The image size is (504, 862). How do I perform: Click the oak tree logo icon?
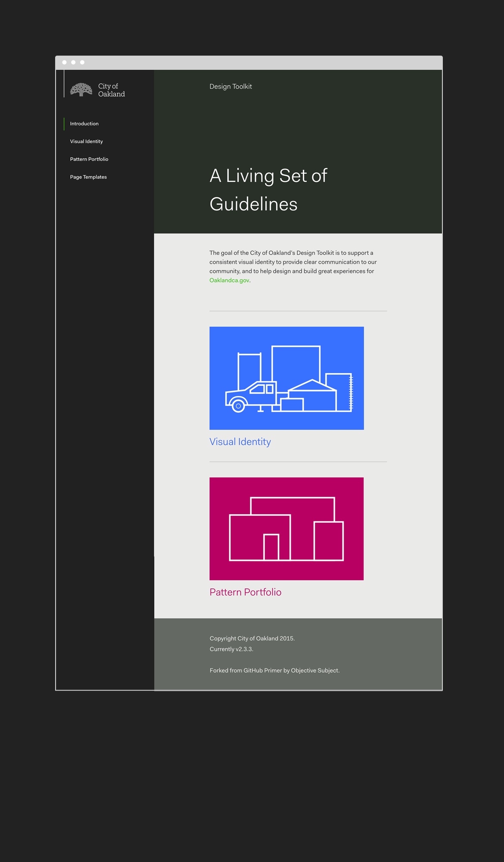(x=81, y=90)
